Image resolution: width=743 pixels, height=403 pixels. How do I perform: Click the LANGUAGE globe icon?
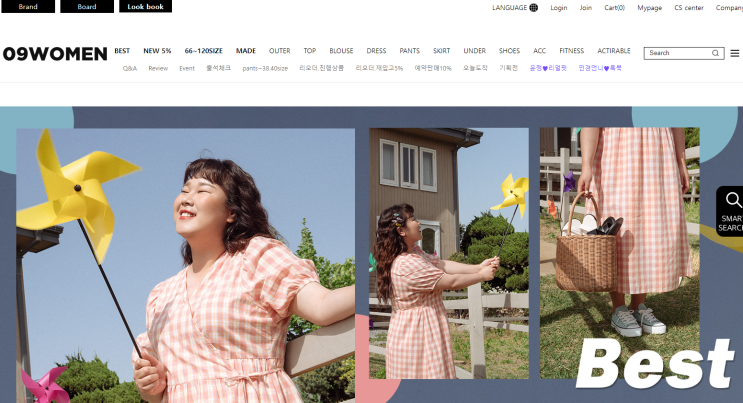pyautogui.click(x=534, y=8)
